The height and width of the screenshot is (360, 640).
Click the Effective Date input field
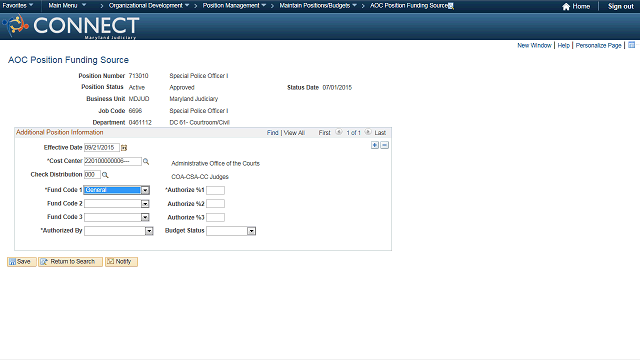click(x=102, y=148)
